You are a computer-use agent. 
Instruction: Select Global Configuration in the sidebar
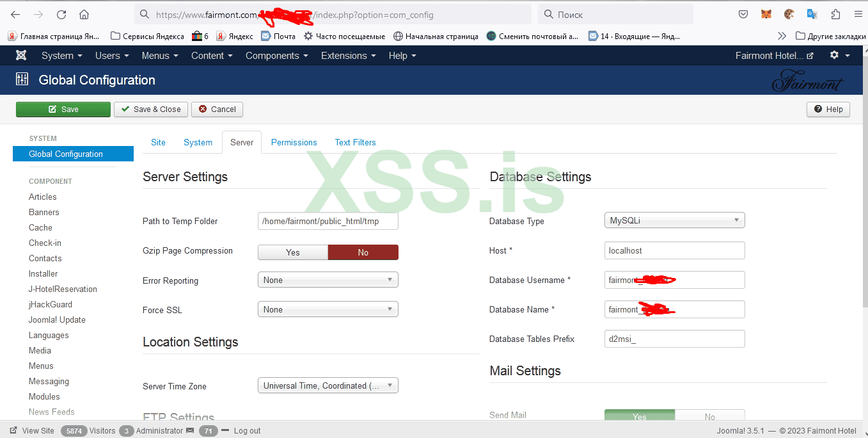(73, 154)
